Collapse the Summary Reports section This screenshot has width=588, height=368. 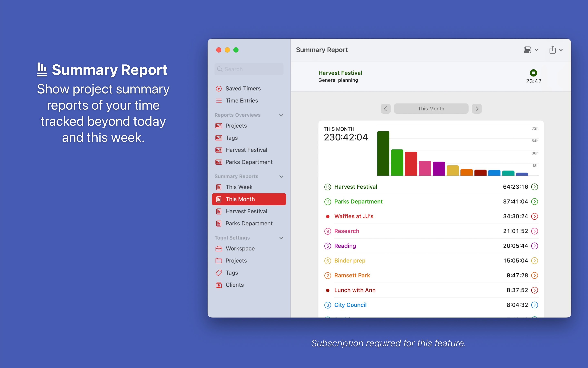pos(281,176)
